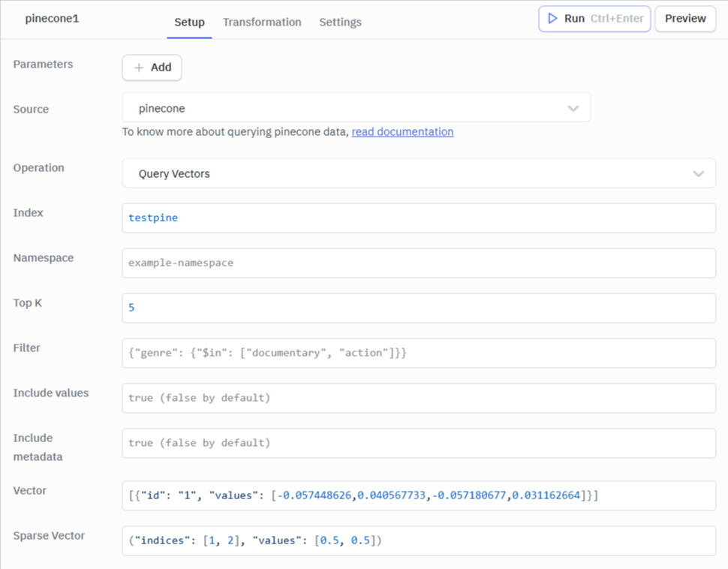Open the read documentation link
Image resolution: width=728 pixels, height=569 pixels.
pyautogui.click(x=402, y=132)
